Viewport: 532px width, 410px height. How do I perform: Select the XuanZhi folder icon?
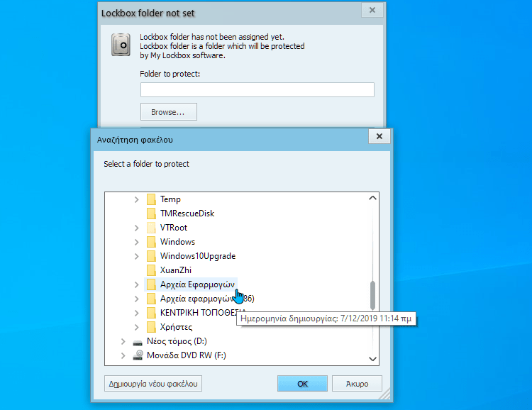coord(151,270)
